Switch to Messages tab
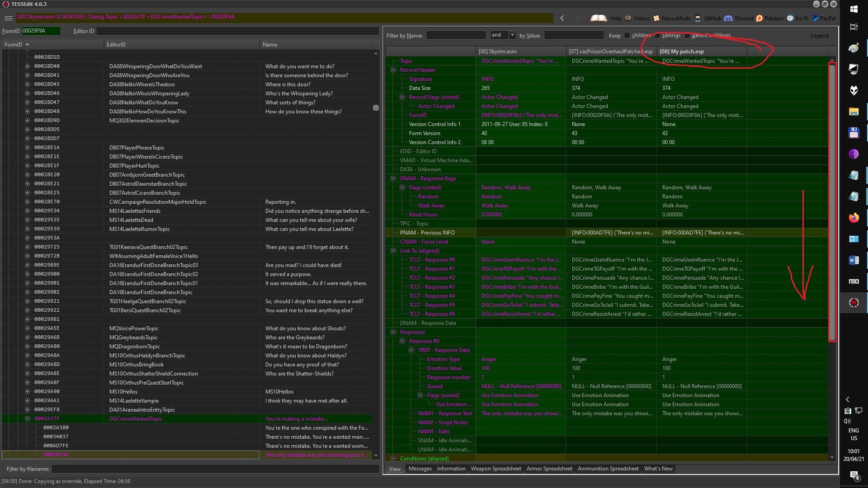 click(x=420, y=469)
